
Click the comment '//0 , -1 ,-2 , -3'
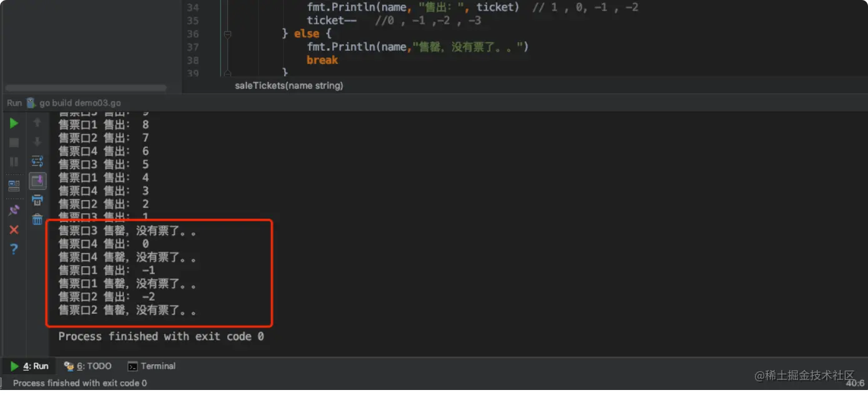(428, 21)
